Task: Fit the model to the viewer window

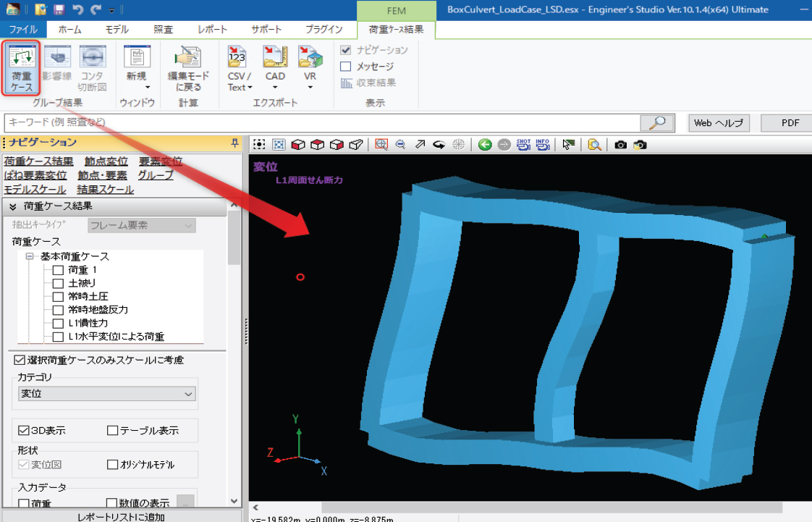Action: coord(279,145)
